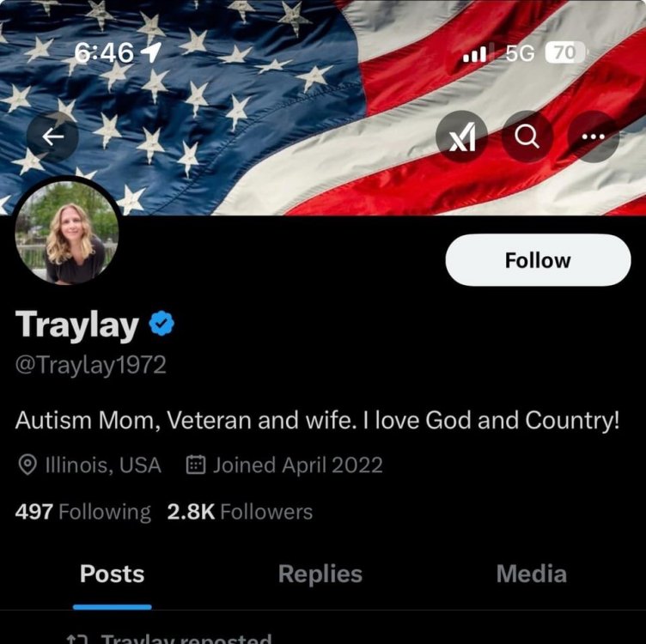Tap the 5G signal status indicator
The width and height of the screenshot is (646, 644).
click(x=520, y=53)
